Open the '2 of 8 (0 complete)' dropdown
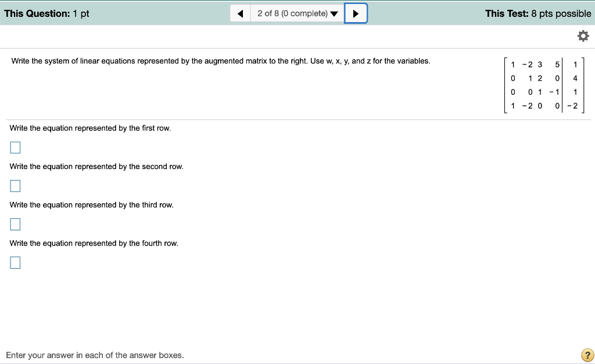595x364 pixels. click(297, 12)
